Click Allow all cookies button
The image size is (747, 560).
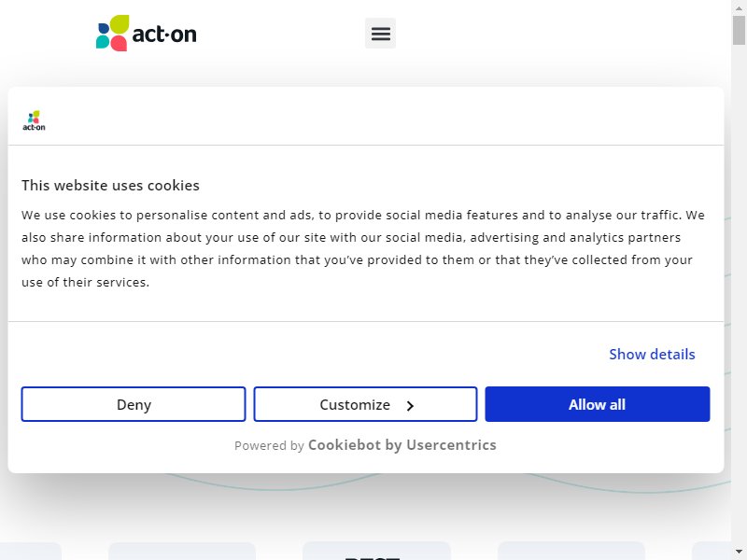click(x=598, y=404)
